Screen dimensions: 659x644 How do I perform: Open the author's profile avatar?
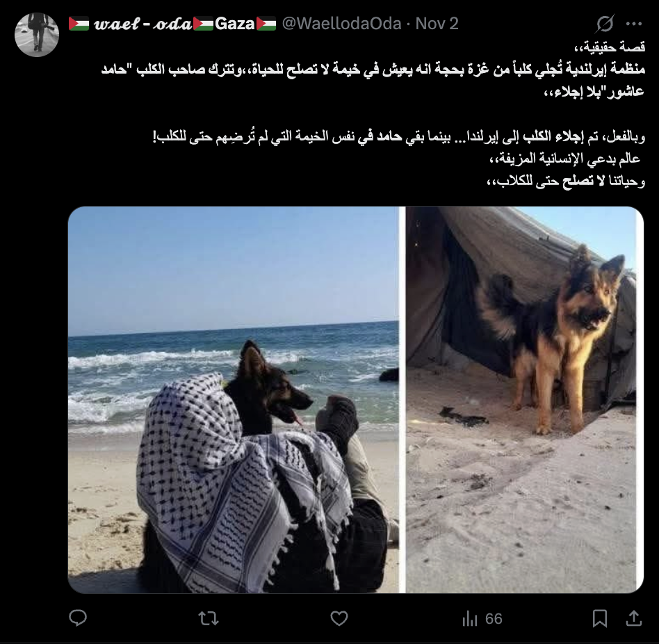[x=37, y=35]
